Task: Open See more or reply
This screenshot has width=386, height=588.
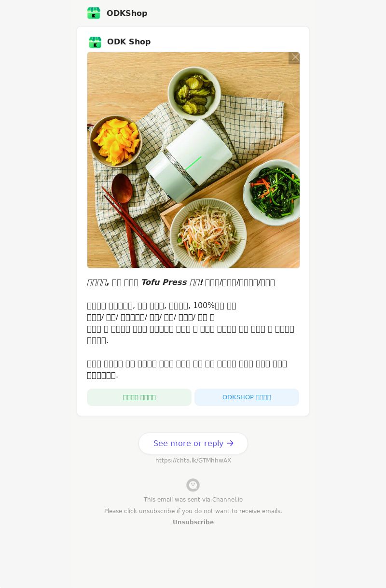Action: (x=193, y=443)
